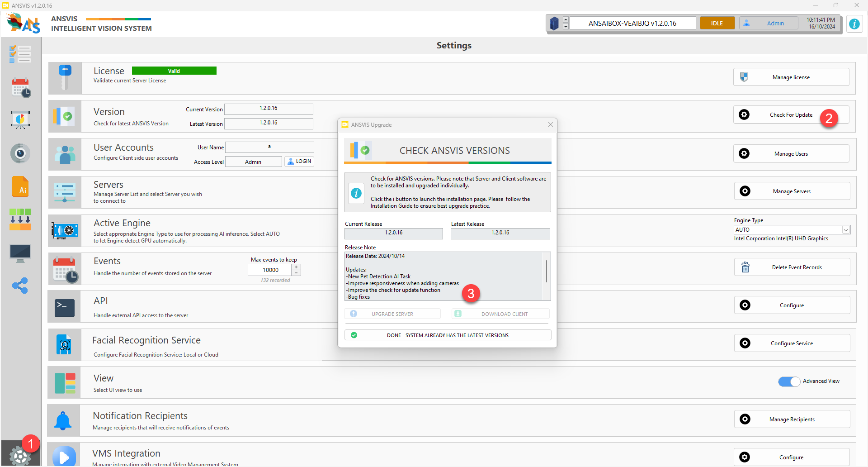This screenshot has height=467, width=868.
Task: Click the calendar events sidebar icon
Action: tap(20, 88)
